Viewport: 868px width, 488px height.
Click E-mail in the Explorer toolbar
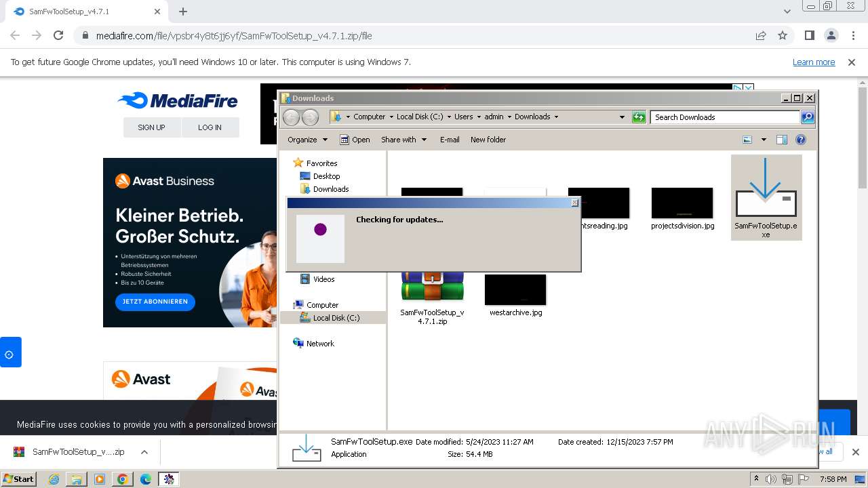450,140
